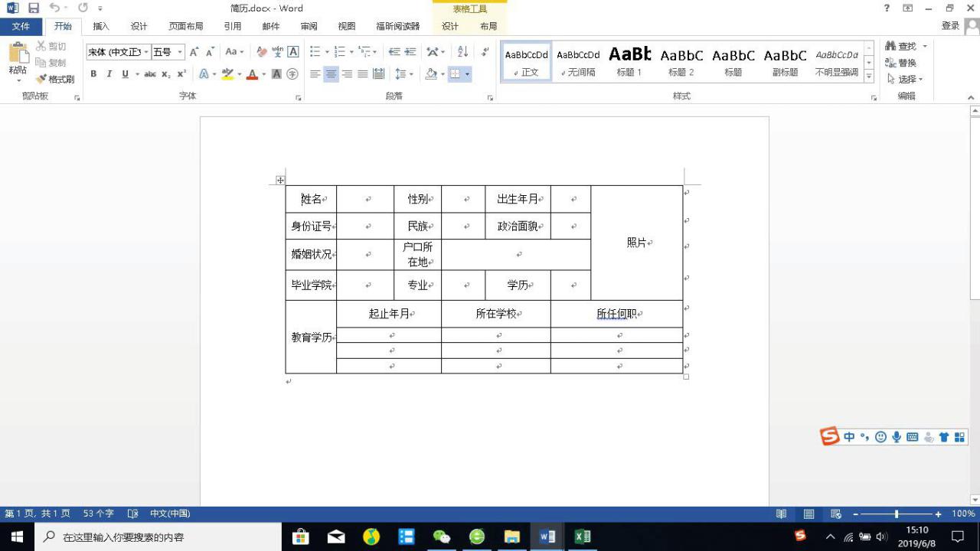Switch to the Insert (插入) tab
Image resolution: width=980 pixels, height=551 pixels.
(x=101, y=26)
